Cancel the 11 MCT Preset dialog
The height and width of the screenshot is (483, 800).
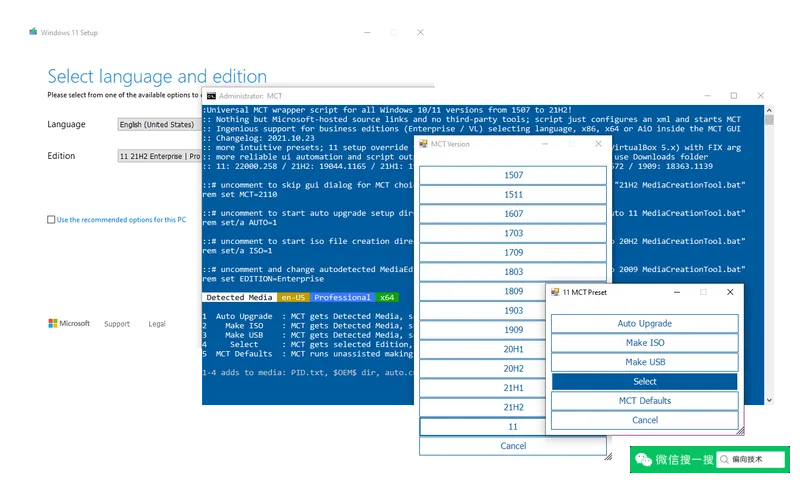[644, 420]
